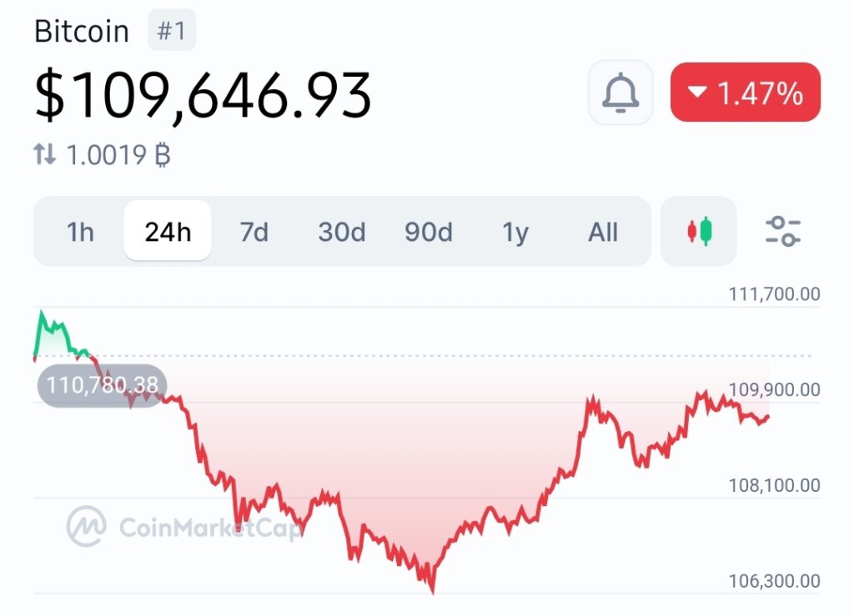Tap the green peak of the chart
The image size is (854, 616).
pos(41,313)
